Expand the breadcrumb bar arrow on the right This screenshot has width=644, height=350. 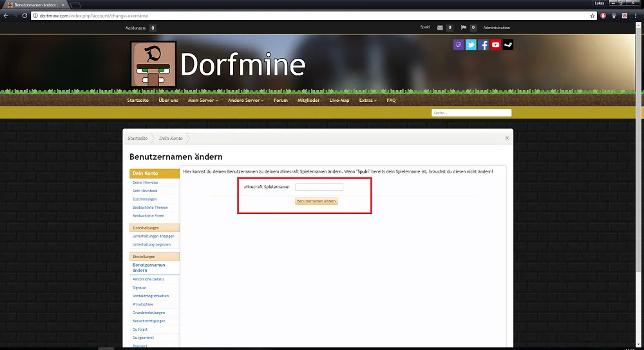(507, 138)
